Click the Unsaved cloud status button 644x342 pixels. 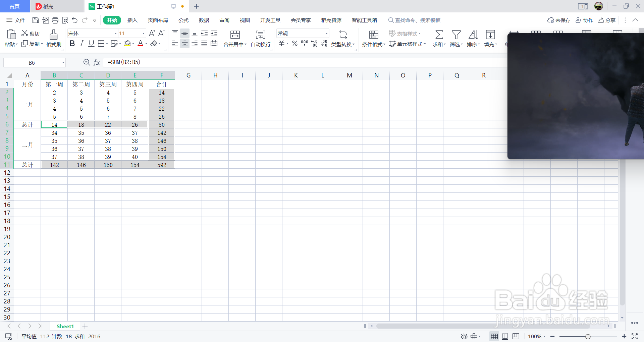pos(559,20)
